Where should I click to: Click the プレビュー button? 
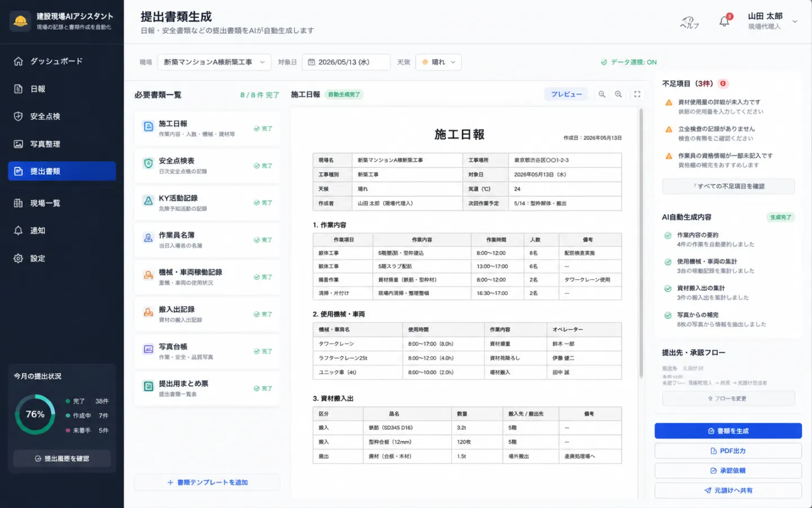click(566, 94)
